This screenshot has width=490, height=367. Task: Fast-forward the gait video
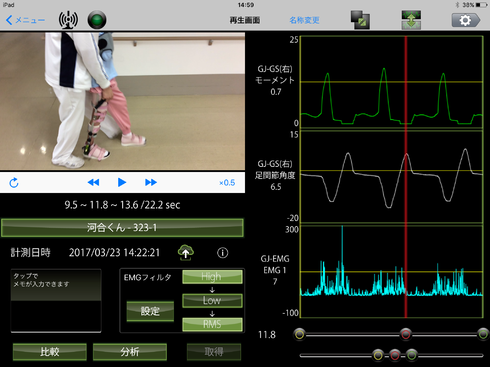[x=151, y=182]
